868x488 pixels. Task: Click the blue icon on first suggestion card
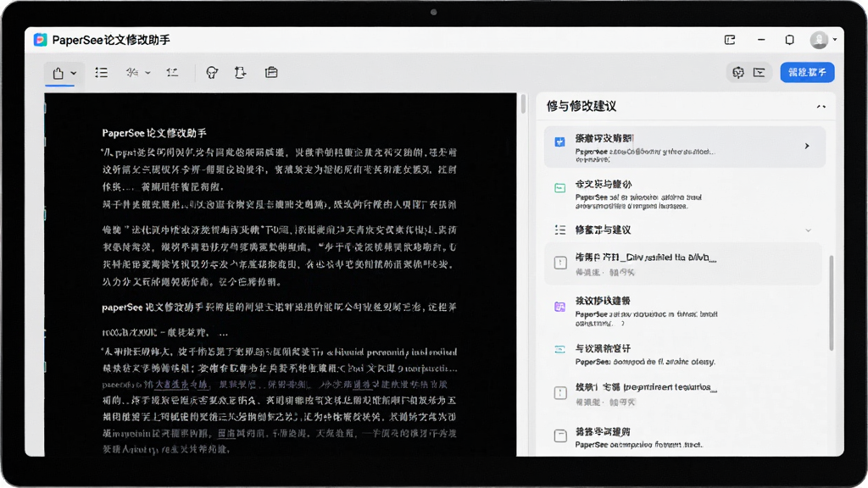[560, 142]
